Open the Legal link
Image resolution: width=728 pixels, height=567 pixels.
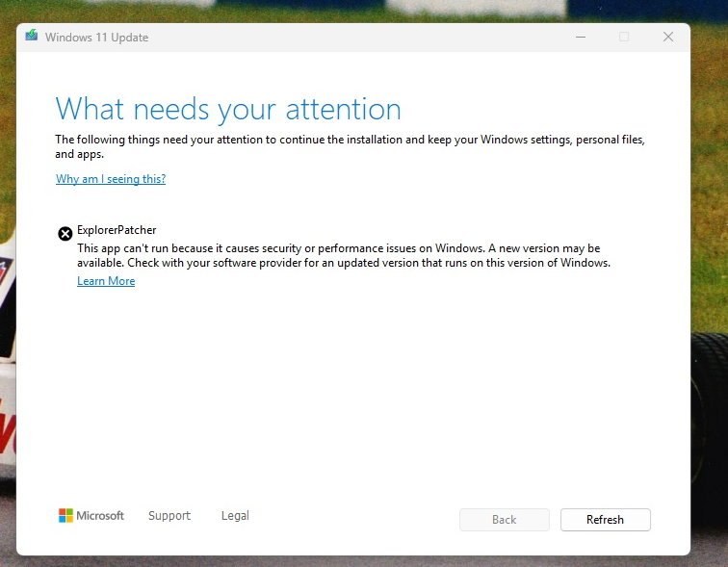(235, 515)
